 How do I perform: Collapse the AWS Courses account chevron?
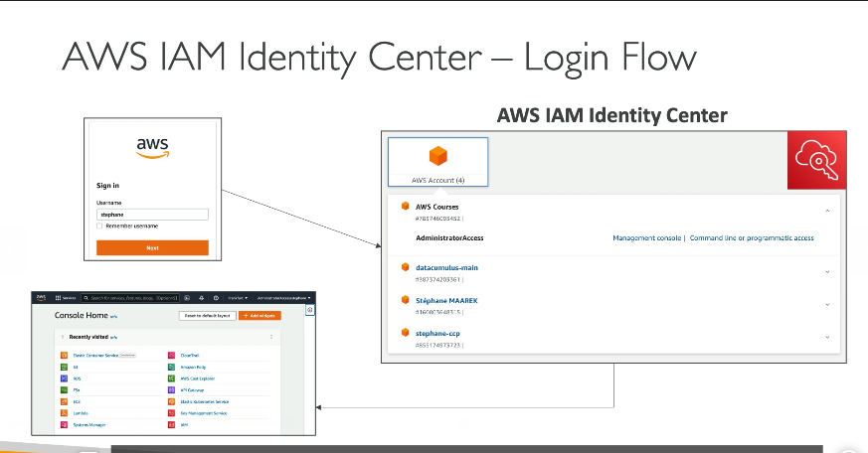pyautogui.click(x=827, y=211)
